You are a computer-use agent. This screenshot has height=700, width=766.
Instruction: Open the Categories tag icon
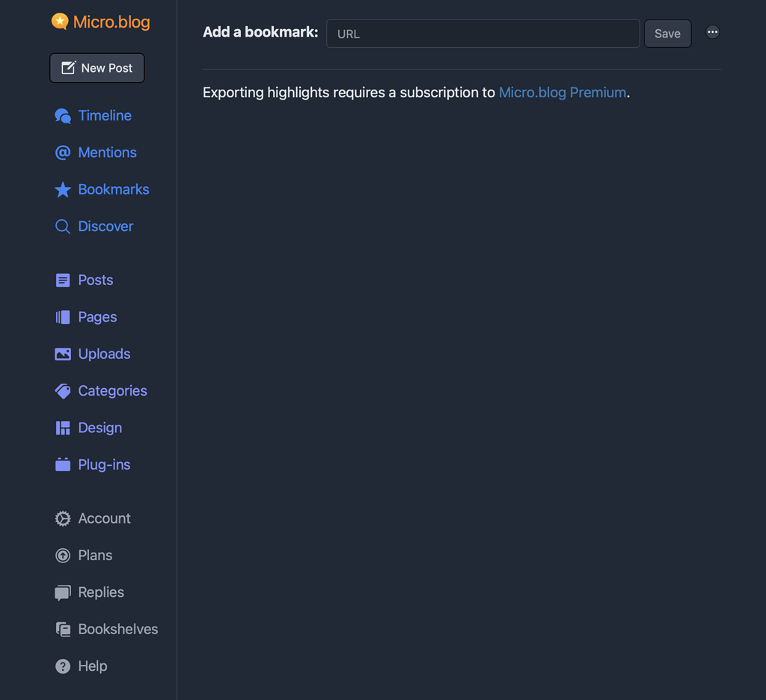click(63, 390)
